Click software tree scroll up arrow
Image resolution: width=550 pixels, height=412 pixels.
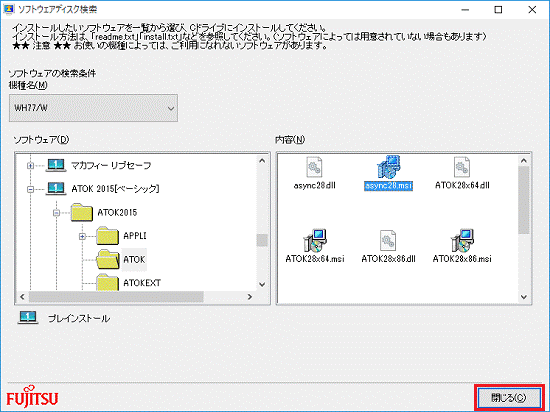tap(262, 161)
